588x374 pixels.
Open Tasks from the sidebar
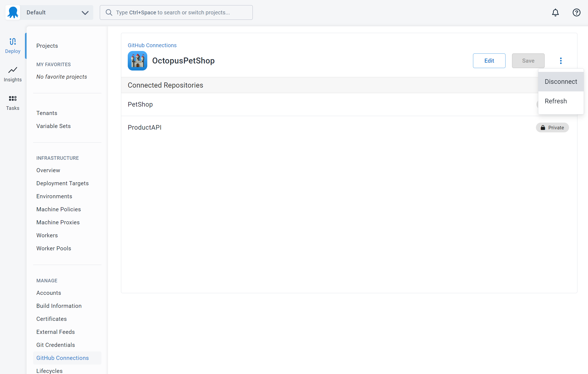(x=13, y=103)
